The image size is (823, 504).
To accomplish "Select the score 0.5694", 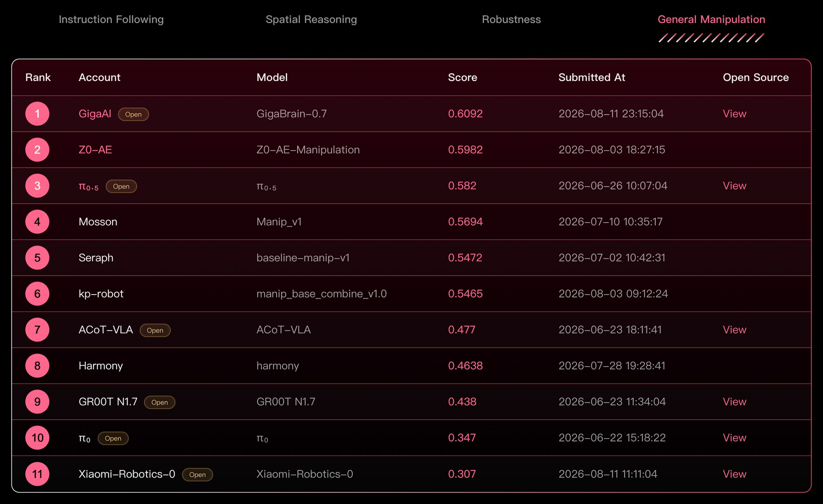I will coord(465,222).
